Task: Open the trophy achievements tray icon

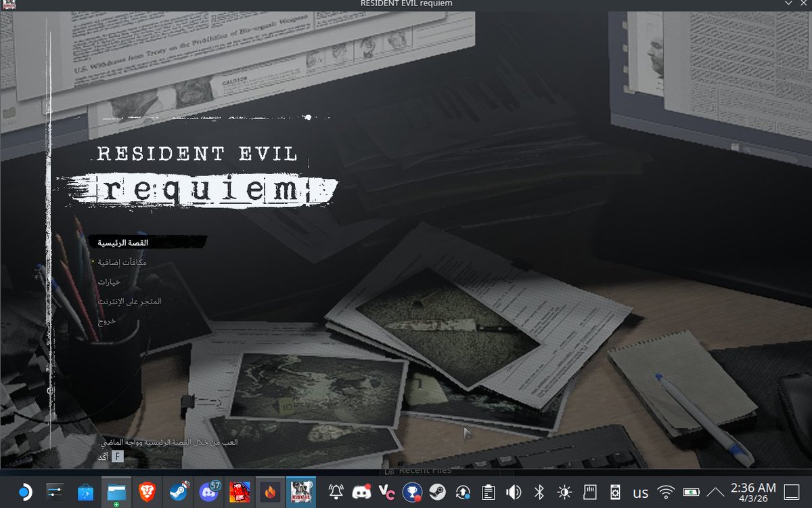Action: click(412, 492)
